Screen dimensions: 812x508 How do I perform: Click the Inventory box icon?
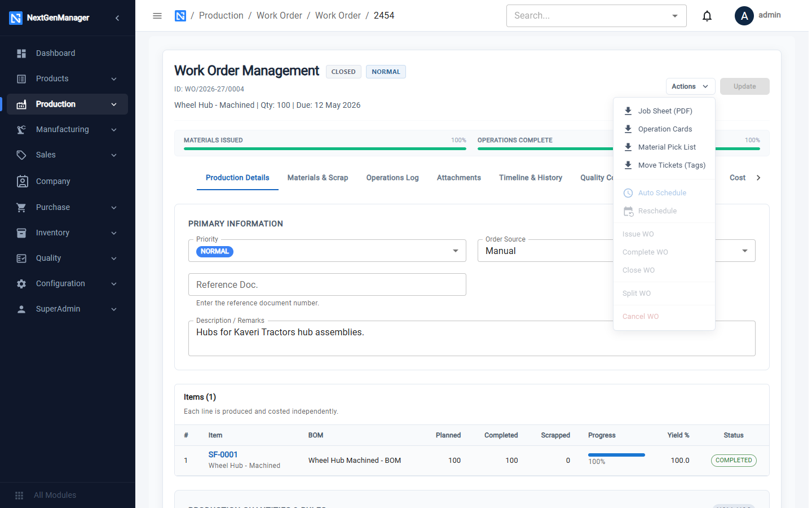coord(21,233)
